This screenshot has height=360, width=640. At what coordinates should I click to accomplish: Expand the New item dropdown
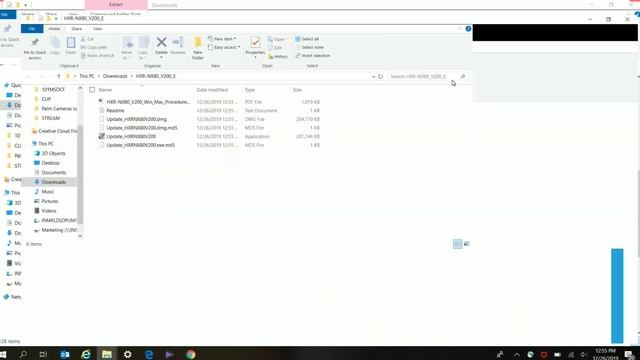click(x=235, y=39)
